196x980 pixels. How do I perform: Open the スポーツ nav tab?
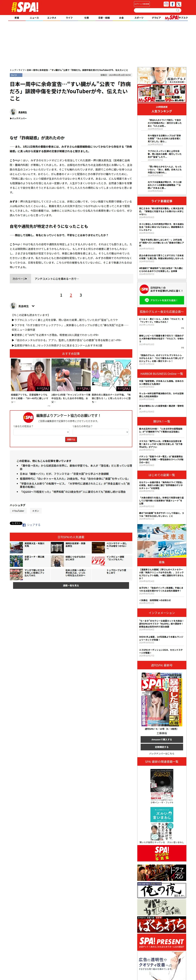pyautogui.click(x=139, y=18)
